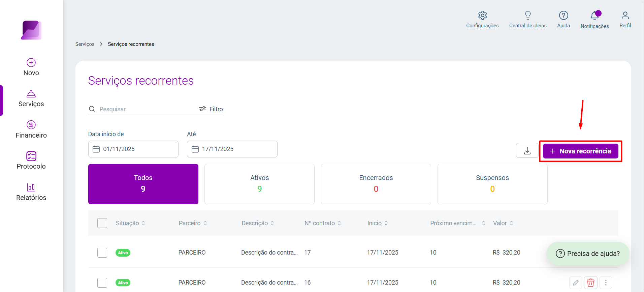Check the box for contract 17 row
Screen dimensions: 644x292
point(102,253)
